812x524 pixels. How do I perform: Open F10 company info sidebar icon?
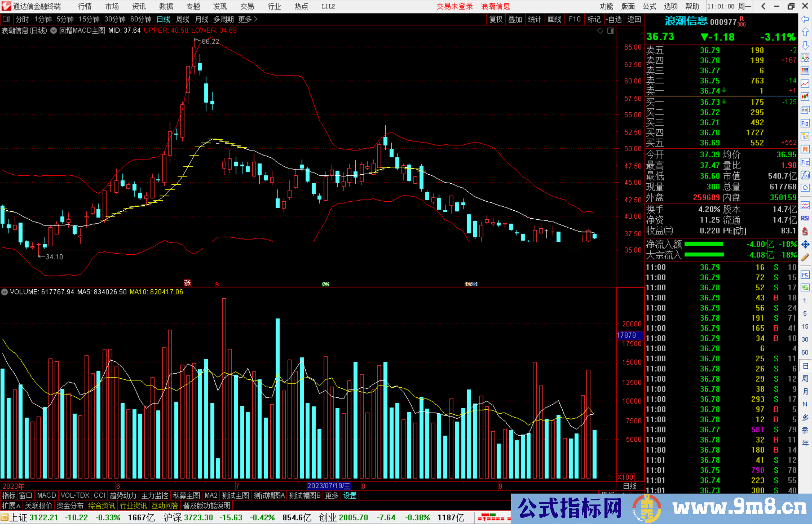point(805,124)
